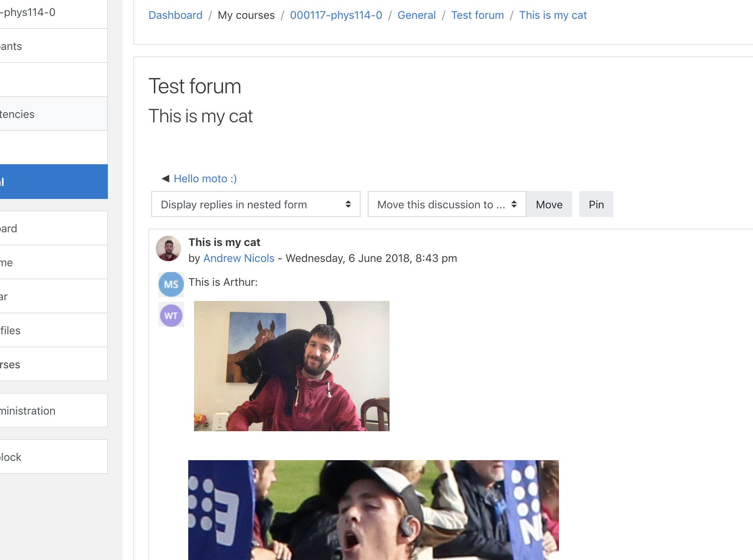Go to Dashboard in breadcrumb
This screenshot has width=753, height=560.
[176, 15]
